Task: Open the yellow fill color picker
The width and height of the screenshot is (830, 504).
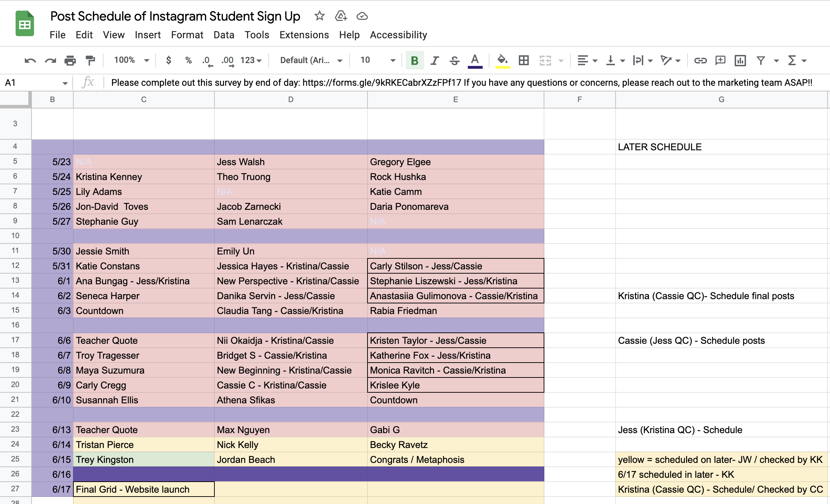Action: pyautogui.click(x=502, y=61)
